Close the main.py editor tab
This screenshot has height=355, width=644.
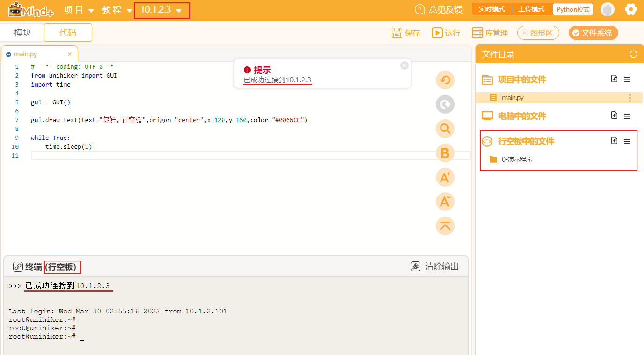pos(70,54)
